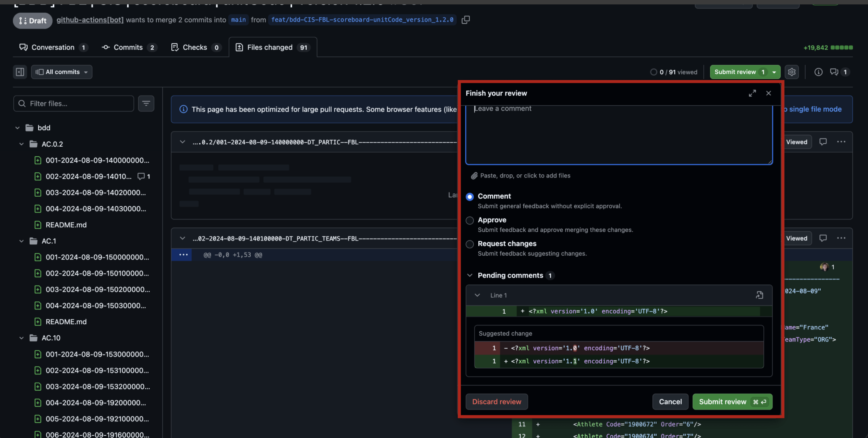Open the feat/bdd-CIS-FBL head branch link
Image resolution: width=868 pixels, height=438 pixels.
tap(362, 20)
